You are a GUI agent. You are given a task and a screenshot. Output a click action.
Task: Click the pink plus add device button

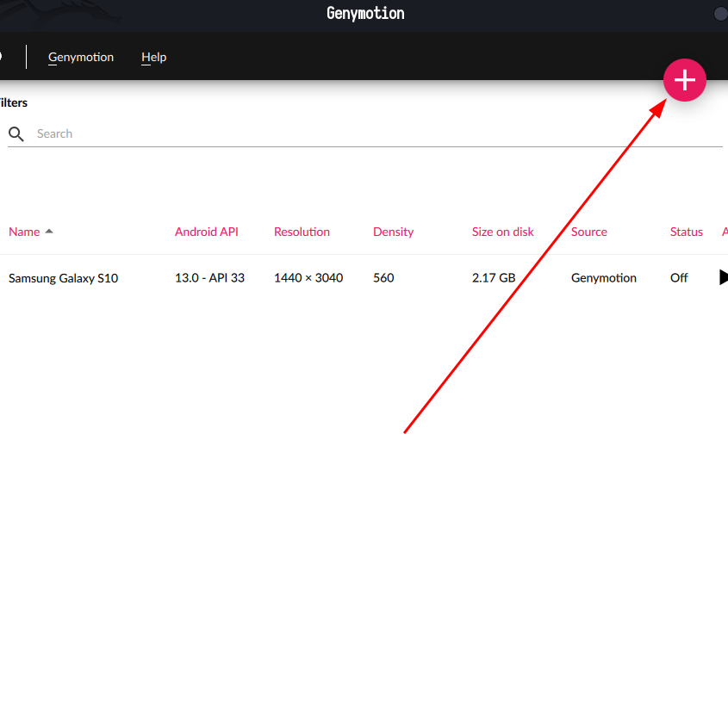pyautogui.click(x=684, y=80)
